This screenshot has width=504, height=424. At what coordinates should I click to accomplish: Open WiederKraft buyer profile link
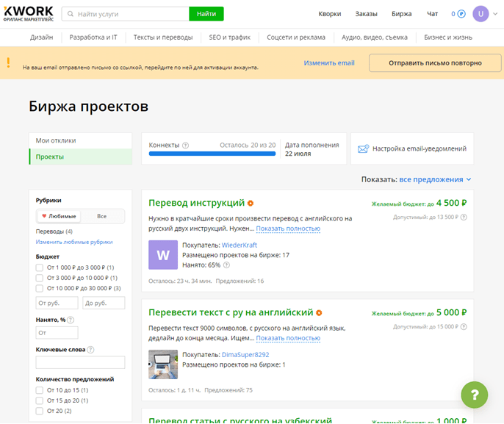(x=240, y=245)
